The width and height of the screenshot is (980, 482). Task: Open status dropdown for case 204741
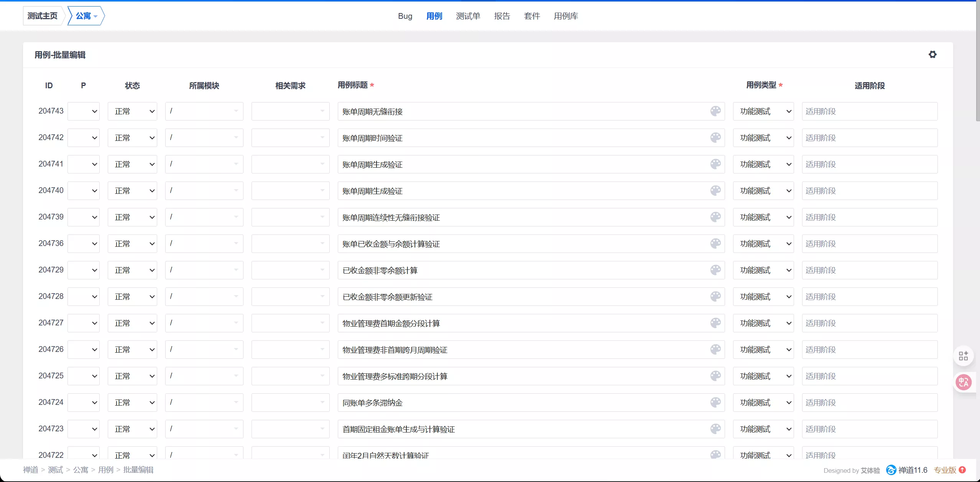[x=132, y=164]
